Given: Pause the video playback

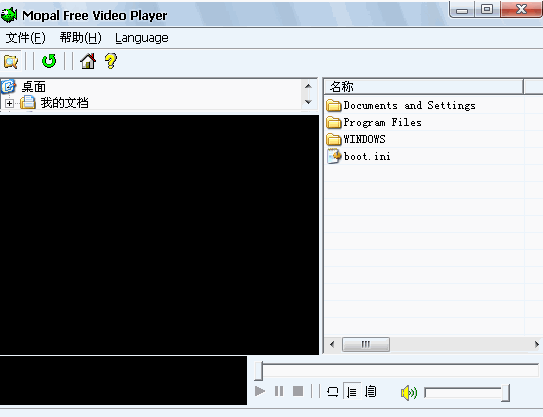Looking at the screenshot, I should (x=279, y=391).
